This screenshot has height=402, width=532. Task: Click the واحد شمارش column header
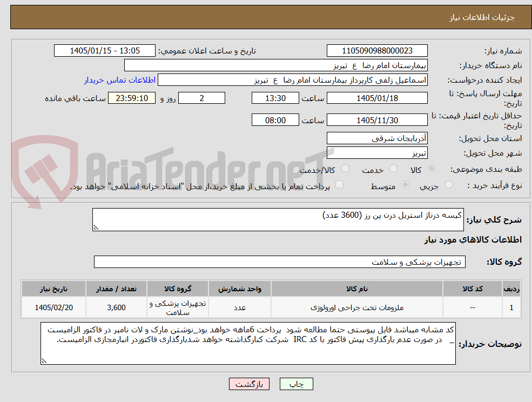(240, 289)
